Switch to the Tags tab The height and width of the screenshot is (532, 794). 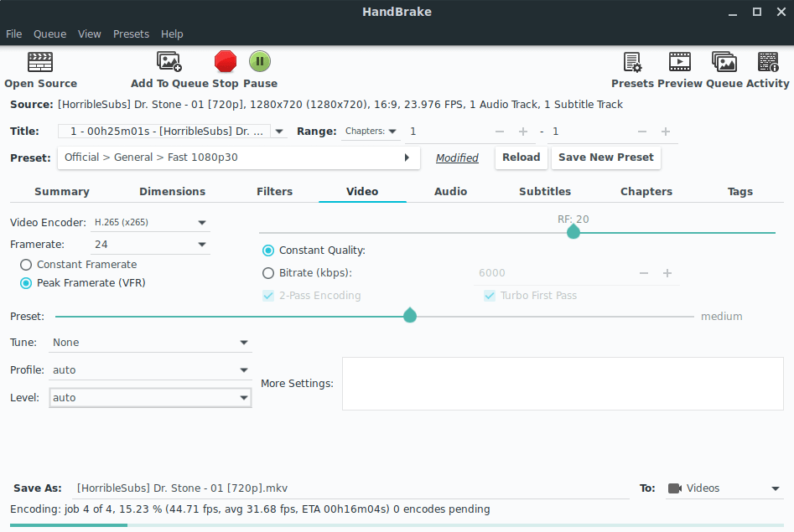tap(740, 192)
